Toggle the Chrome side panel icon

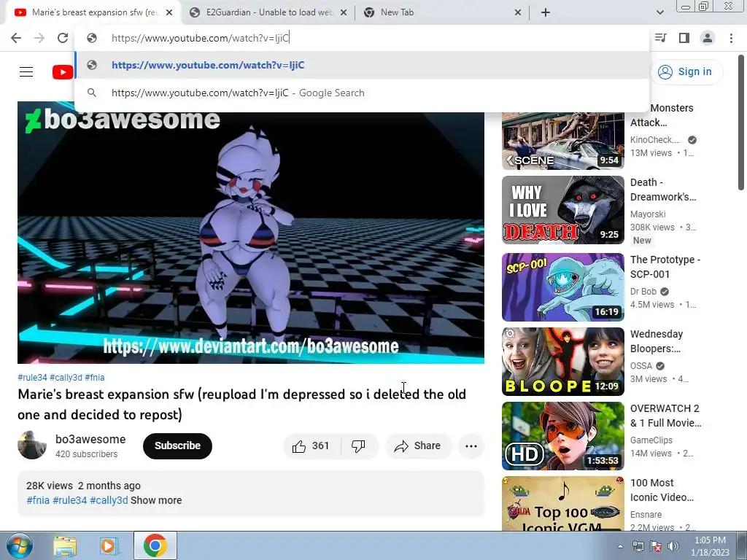tap(684, 38)
